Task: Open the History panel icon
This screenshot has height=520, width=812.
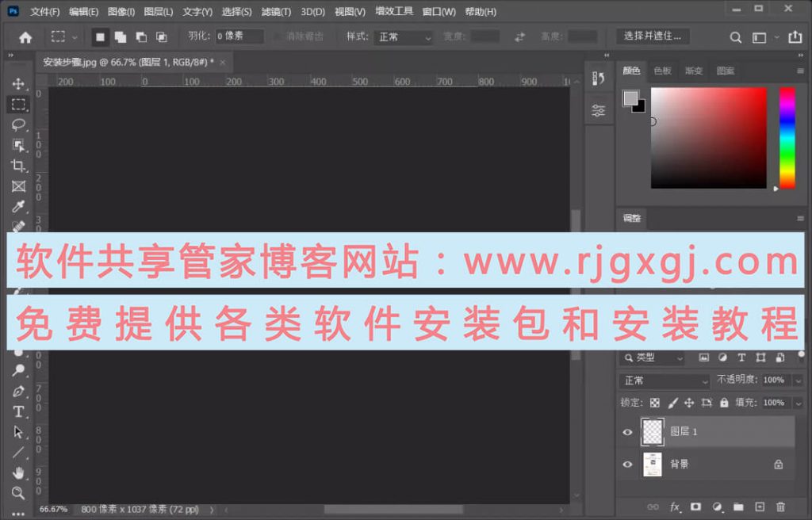Action: [598, 78]
